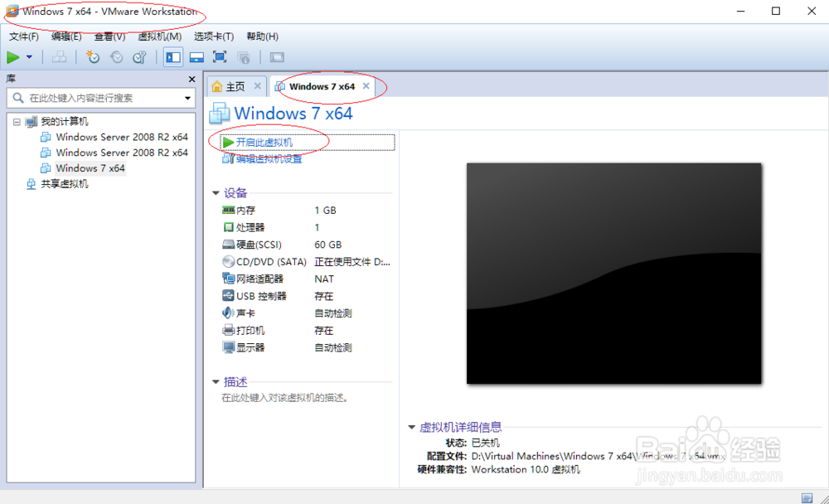Click the 开启此虚拟机 link
829x504 pixels.
pos(264,142)
